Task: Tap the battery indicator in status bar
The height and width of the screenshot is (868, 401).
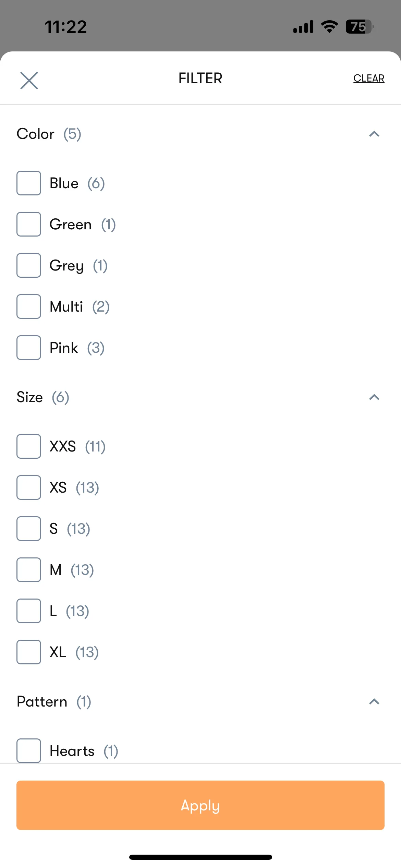Action: point(360,27)
